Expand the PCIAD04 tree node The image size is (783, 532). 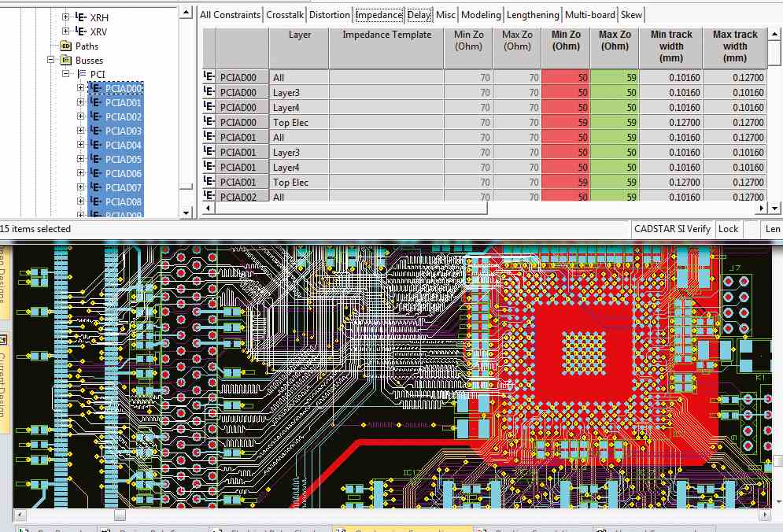(80, 144)
